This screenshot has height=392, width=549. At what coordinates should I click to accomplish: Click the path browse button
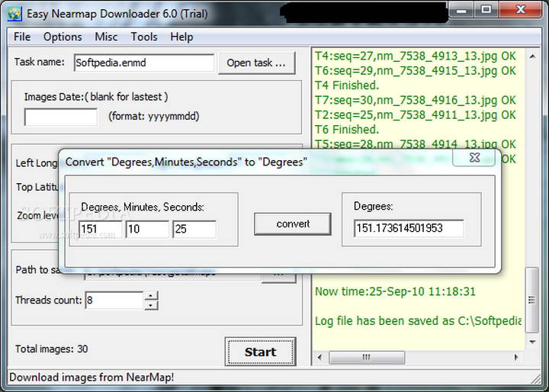(x=279, y=277)
